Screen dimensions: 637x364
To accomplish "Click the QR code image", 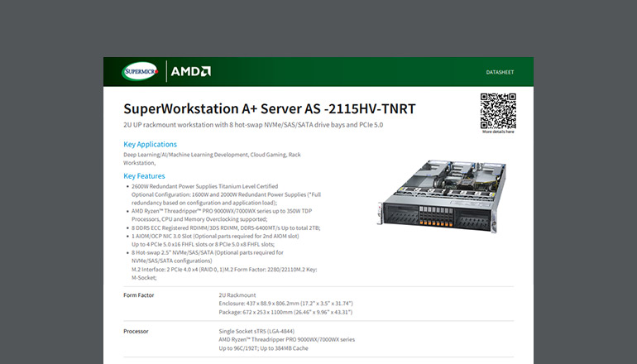I will 497,111.
